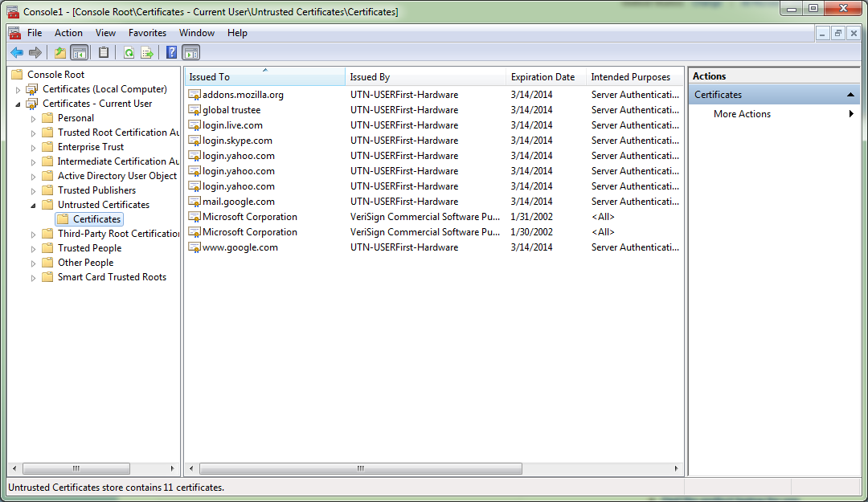Click the Up one level folder icon
The image size is (868, 502).
tap(59, 53)
